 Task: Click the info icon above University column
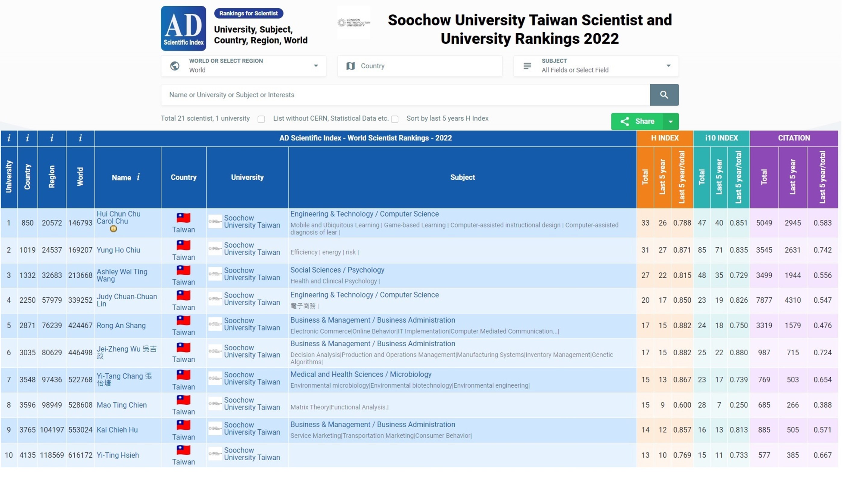click(x=9, y=138)
